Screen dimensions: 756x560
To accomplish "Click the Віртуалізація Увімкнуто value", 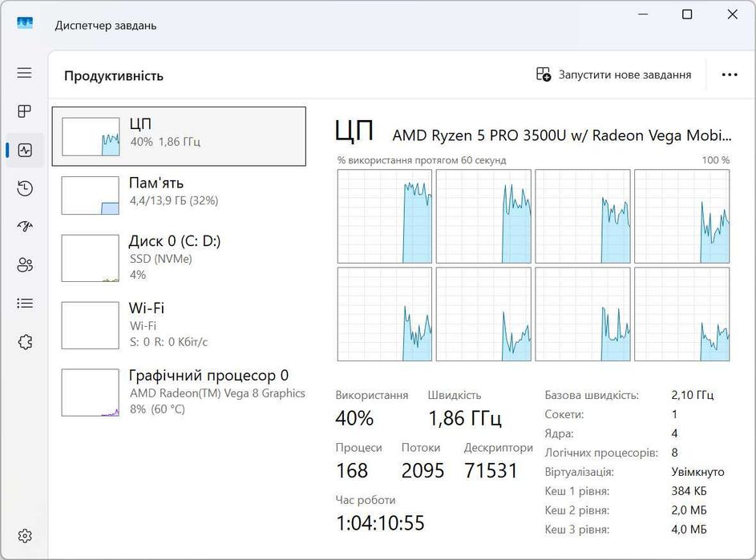I will pos(697,472).
